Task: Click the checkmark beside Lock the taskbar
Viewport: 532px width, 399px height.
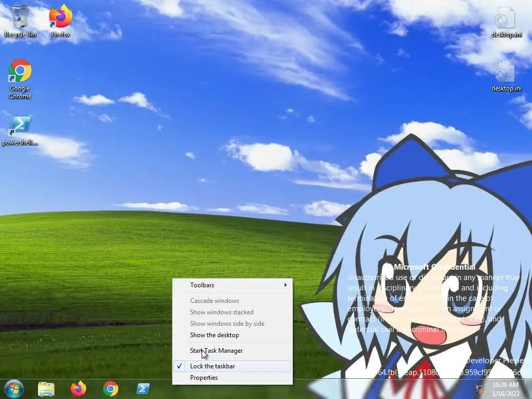Action: 179,366
